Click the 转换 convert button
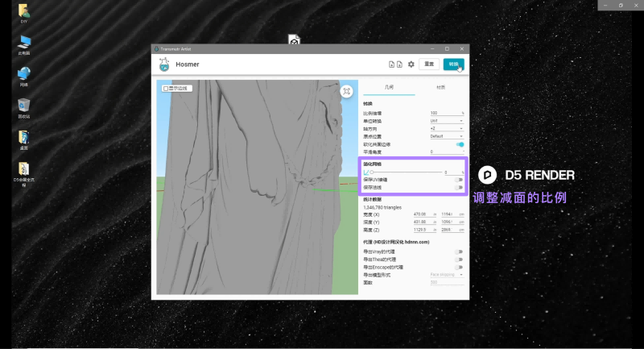This screenshot has height=349, width=644. click(x=454, y=64)
